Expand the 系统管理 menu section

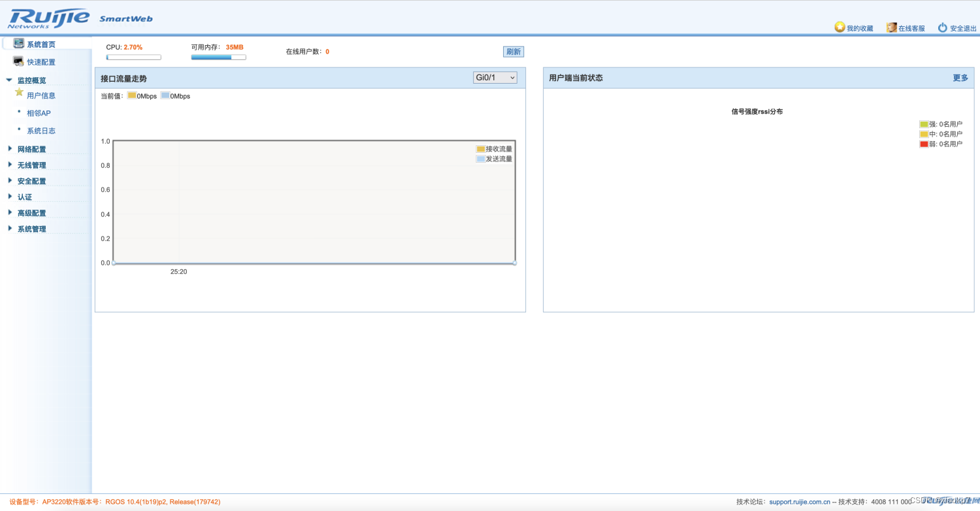31,229
